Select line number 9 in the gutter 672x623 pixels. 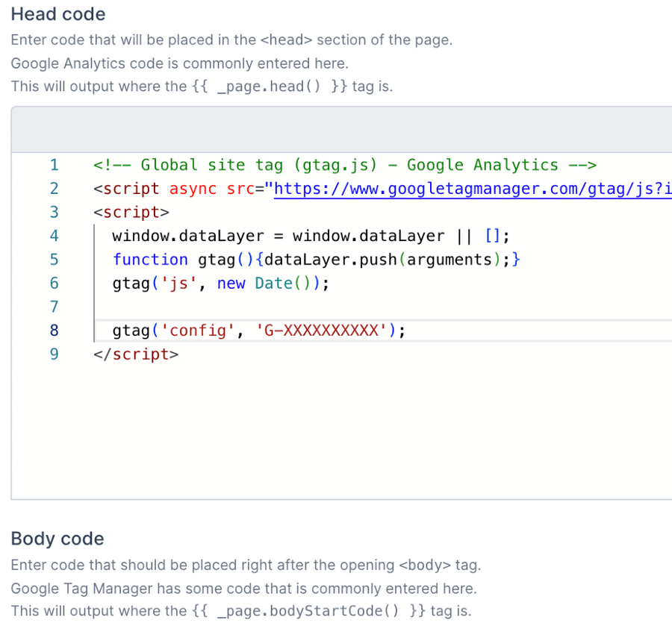(x=54, y=354)
